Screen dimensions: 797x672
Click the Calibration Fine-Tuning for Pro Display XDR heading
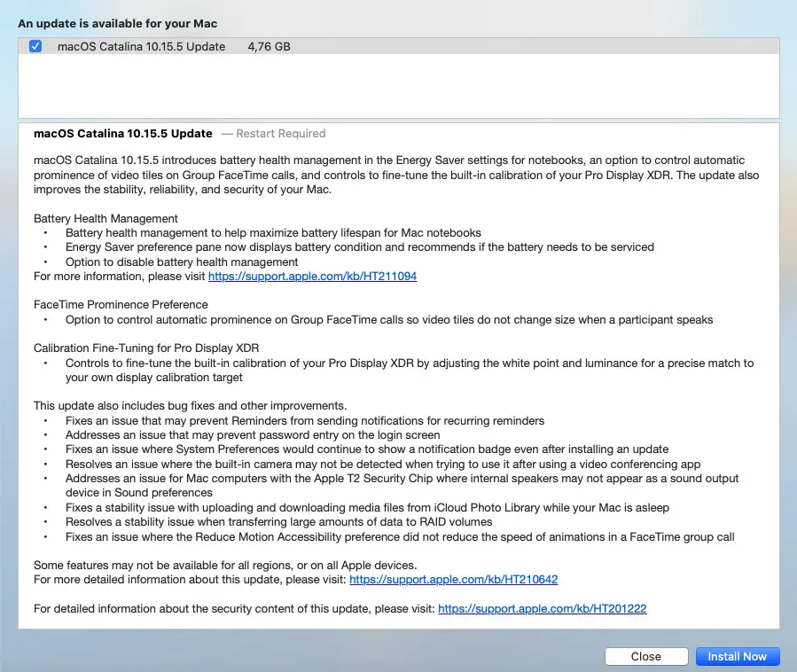pos(145,348)
